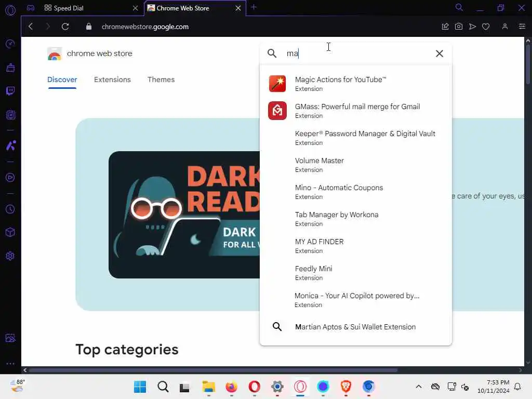Image resolution: width=532 pixels, height=399 pixels.
Task: Search for Martian Aptos & Sui Wallet
Action: 355,327
